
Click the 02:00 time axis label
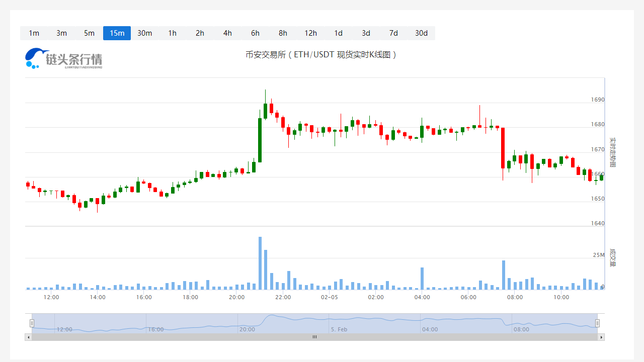click(376, 297)
